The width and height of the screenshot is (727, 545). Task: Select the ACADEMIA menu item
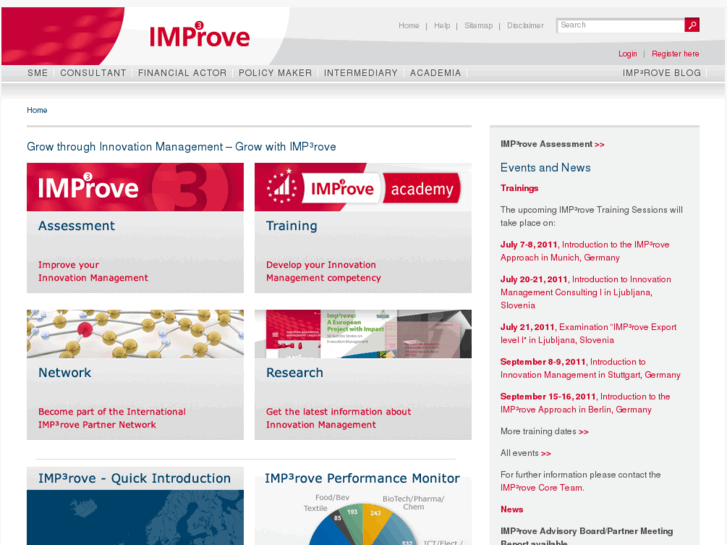(x=435, y=73)
